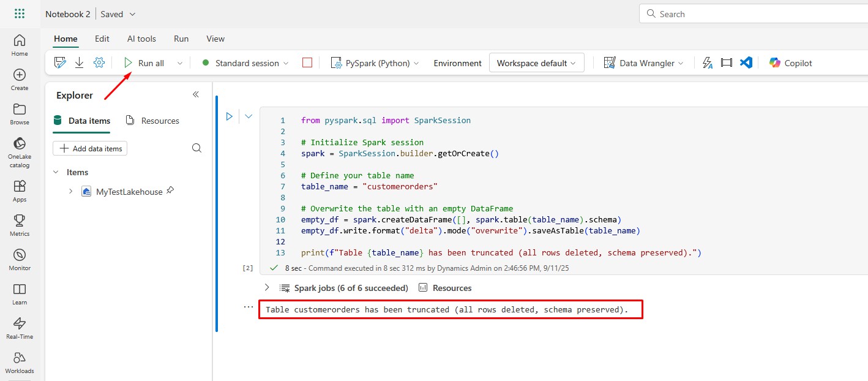
Task: Switch to Resources tab in Explorer
Action: [152, 121]
